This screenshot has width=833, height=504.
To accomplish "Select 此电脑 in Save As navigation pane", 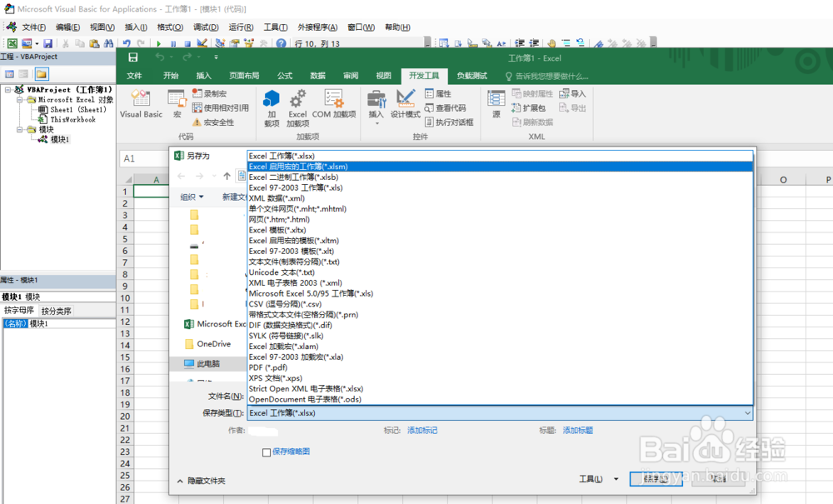I will [x=207, y=364].
